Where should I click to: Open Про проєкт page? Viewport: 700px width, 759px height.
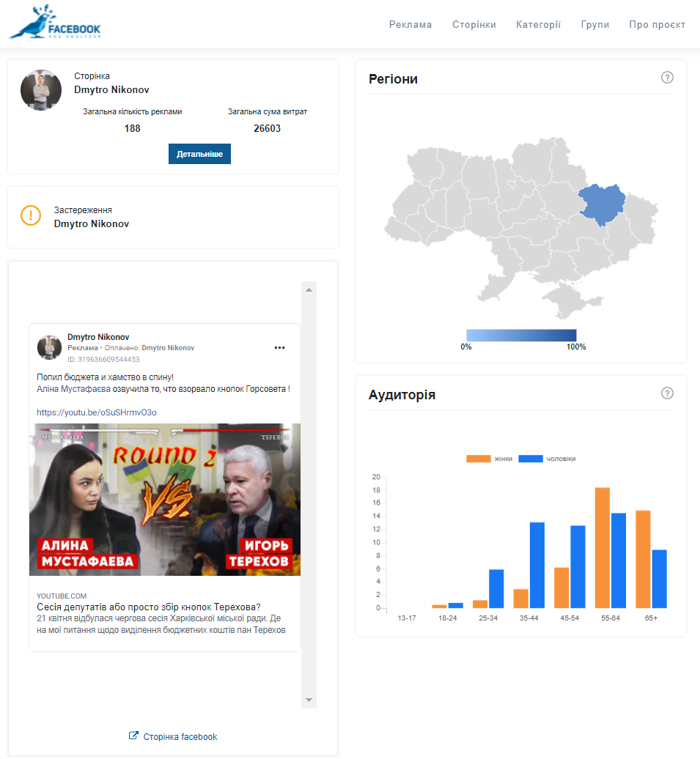tap(657, 24)
